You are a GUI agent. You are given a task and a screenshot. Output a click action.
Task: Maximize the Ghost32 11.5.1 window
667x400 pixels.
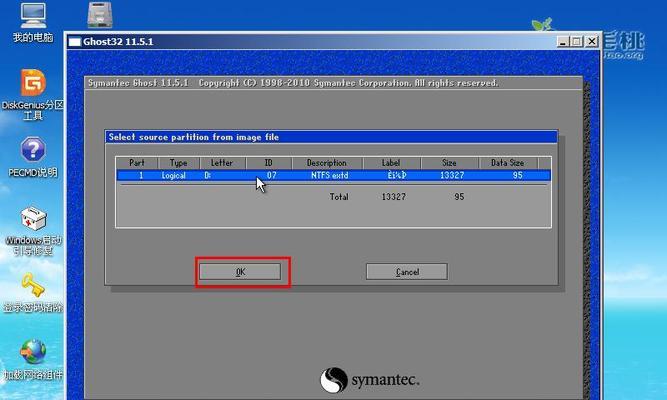[x=577, y=42]
